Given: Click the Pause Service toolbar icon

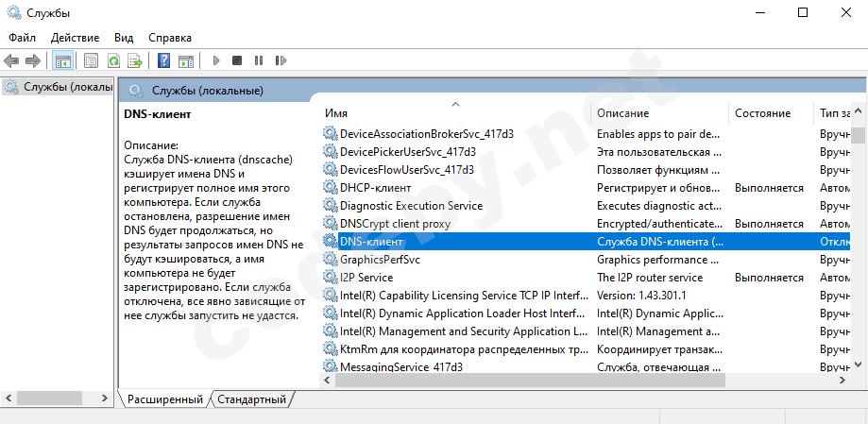Looking at the screenshot, I should 259,60.
